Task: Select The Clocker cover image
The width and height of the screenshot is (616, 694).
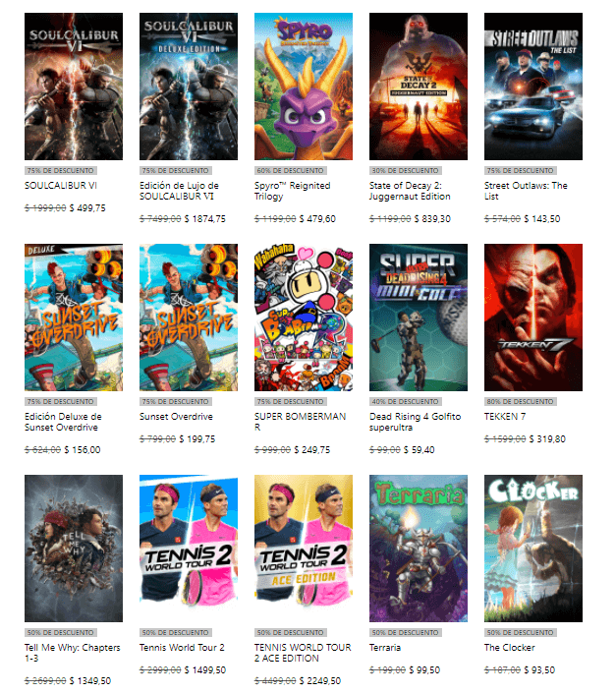Action: [533, 549]
